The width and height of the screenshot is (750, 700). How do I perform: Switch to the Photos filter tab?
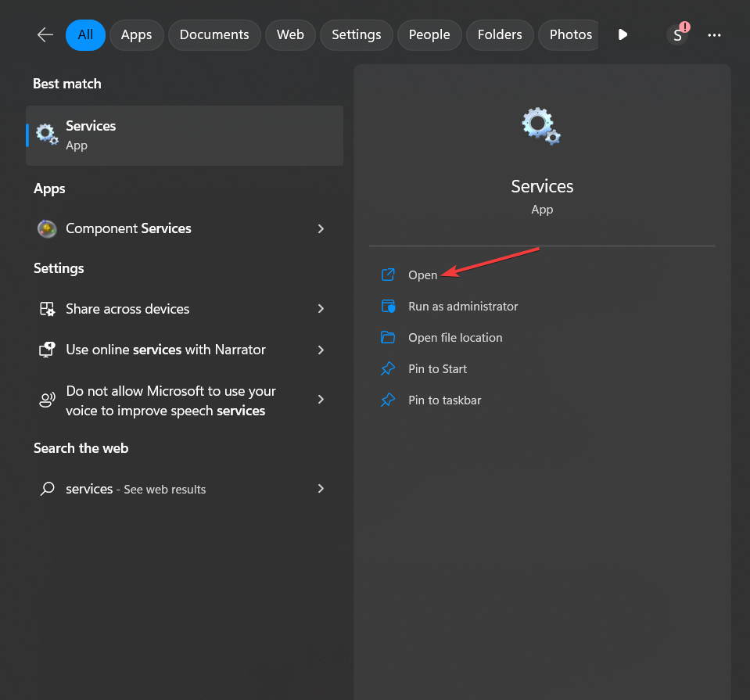pos(569,35)
